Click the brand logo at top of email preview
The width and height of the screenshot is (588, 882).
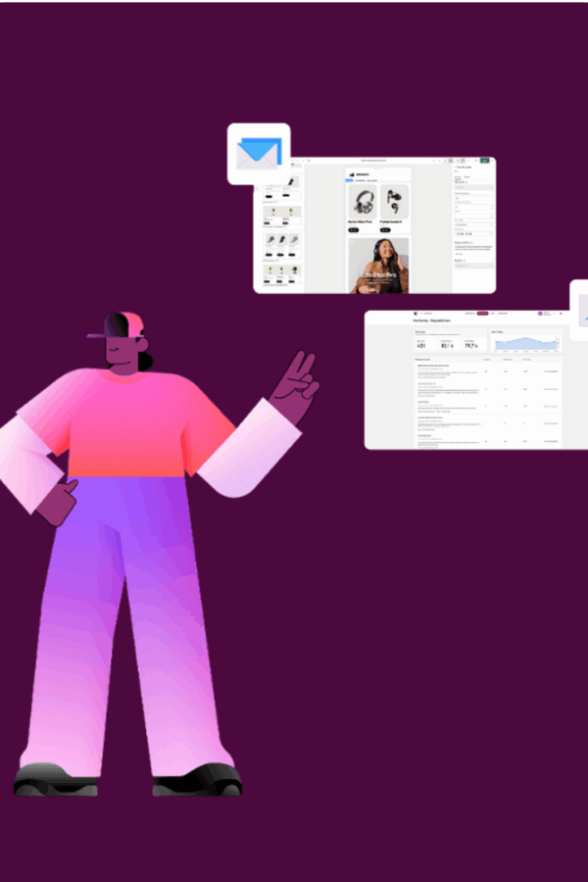coord(360,174)
